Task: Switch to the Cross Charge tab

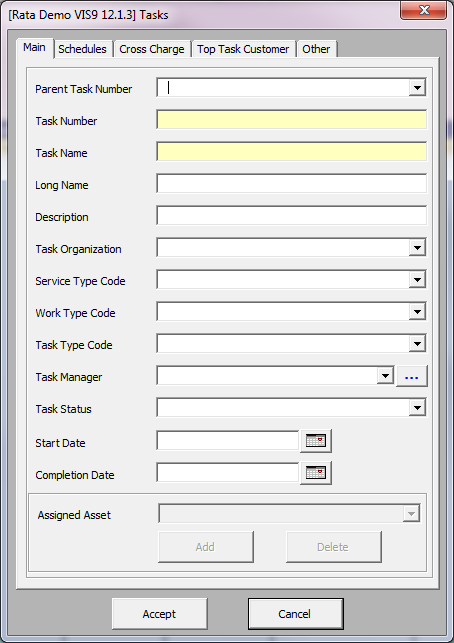Action: click(152, 49)
